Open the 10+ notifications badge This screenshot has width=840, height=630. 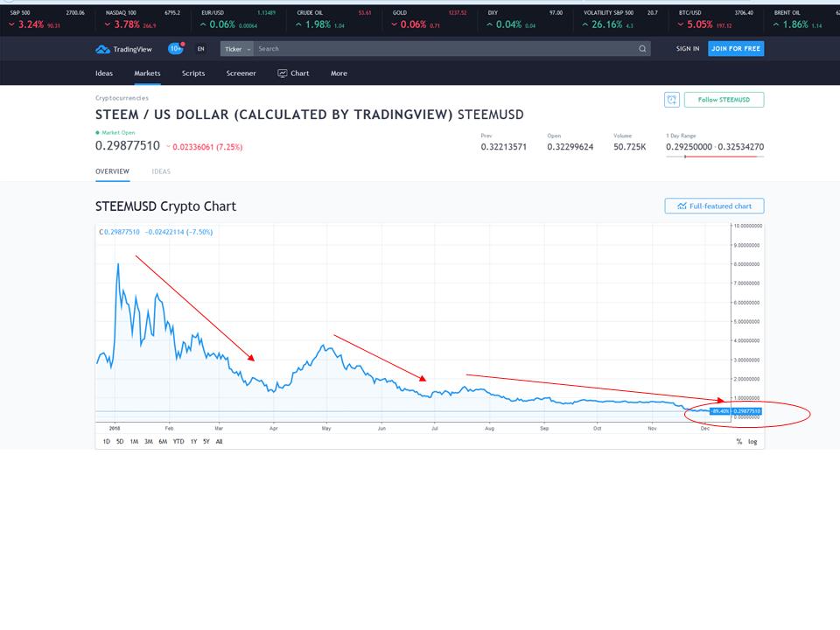[x=176, y=49]
